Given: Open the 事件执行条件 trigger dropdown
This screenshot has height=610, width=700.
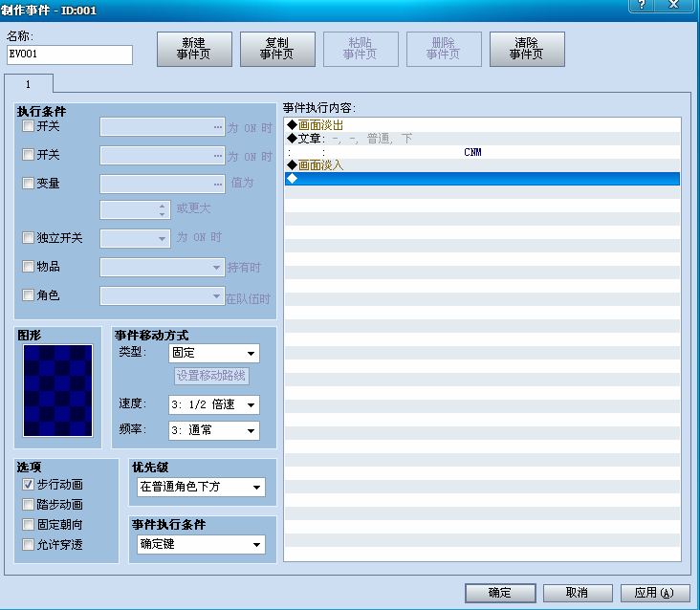Looking at the screenshot, I should [x=201, y=544].
